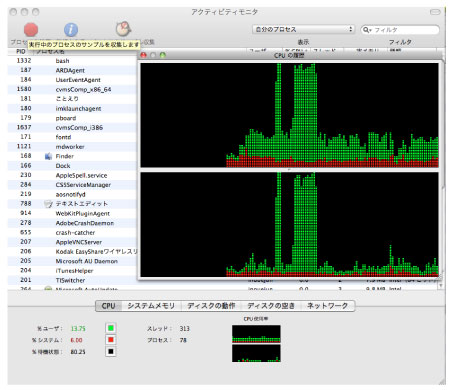Select the Finder process name
Viewport: 450px width, 390px height.
click(x=65, y=156)
